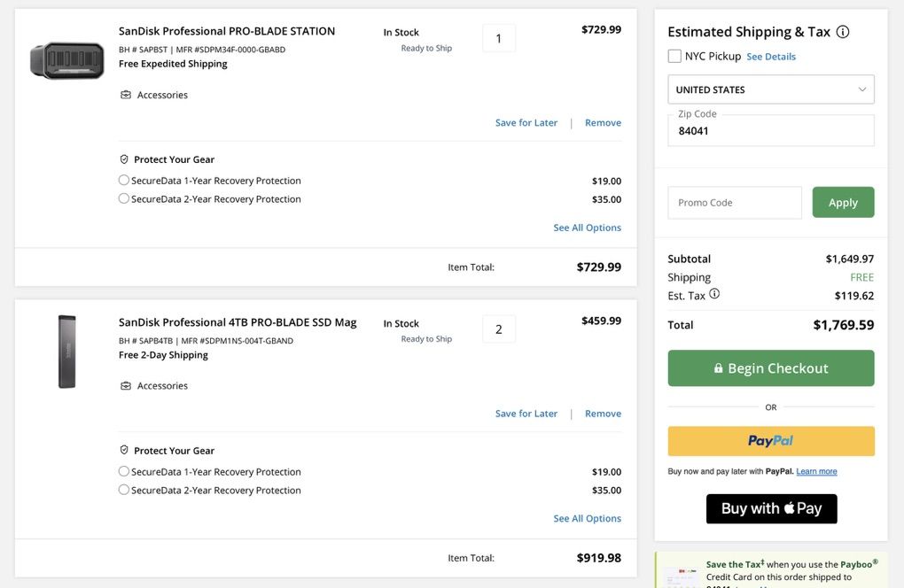Click the shield icon in 4TB SSD Mag's Protect Your Gear
Screen dimensions: 904x588
point(124,451)
